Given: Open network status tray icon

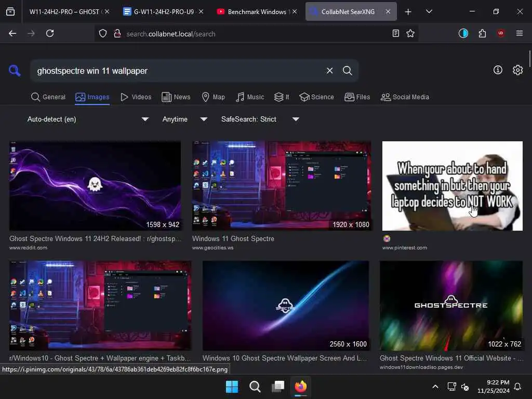Looking at the screenshot, I should pyautogui.click(x=451, y=387).
